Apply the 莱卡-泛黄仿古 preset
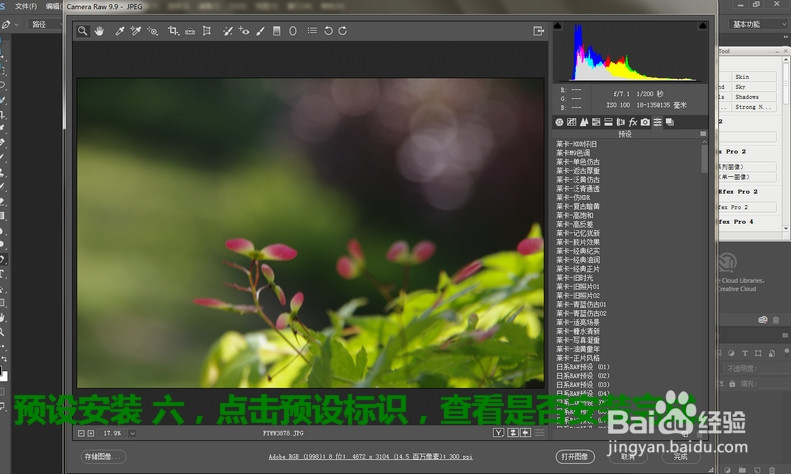791x474 pixels. click(x=578, y=180)
